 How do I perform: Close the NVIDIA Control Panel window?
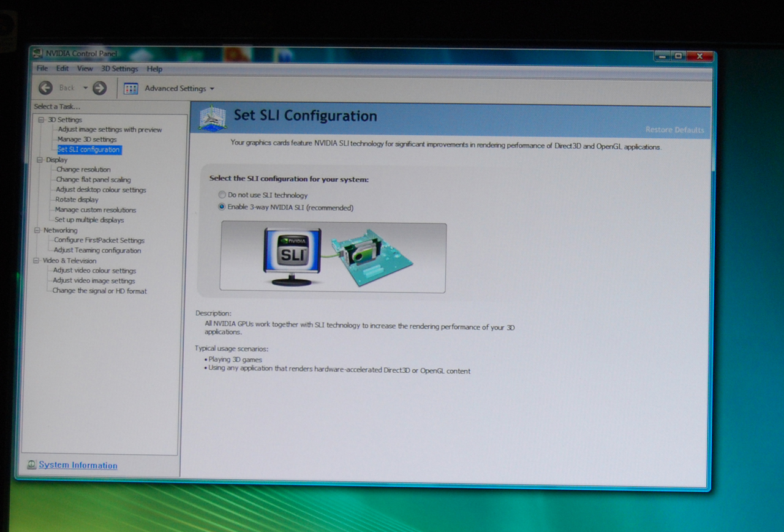[699, 56]
